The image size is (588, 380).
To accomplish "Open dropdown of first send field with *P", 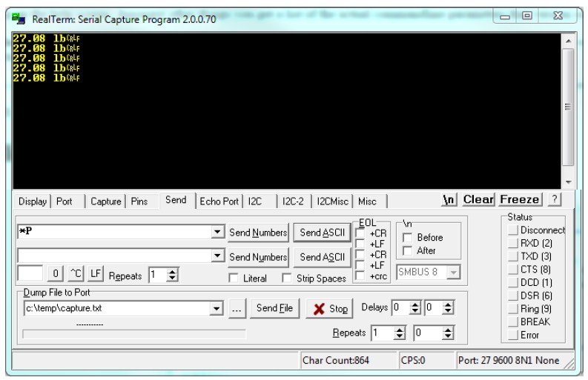I will 217,232.
